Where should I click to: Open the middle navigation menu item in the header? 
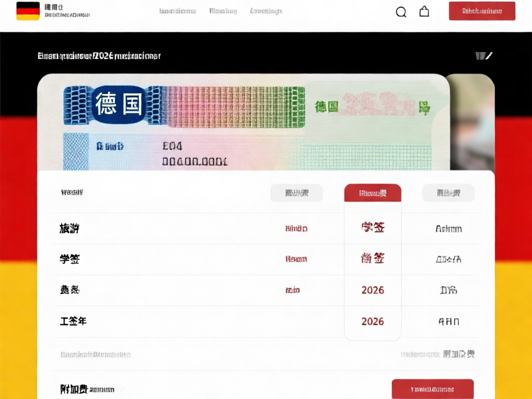pyautogui.click(x=223, y=11)
